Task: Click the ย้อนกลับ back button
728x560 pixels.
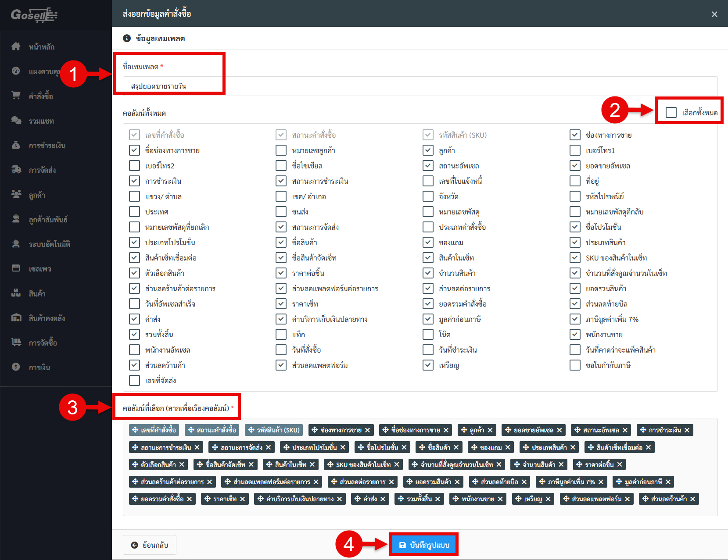Action: tap(150, 545)
